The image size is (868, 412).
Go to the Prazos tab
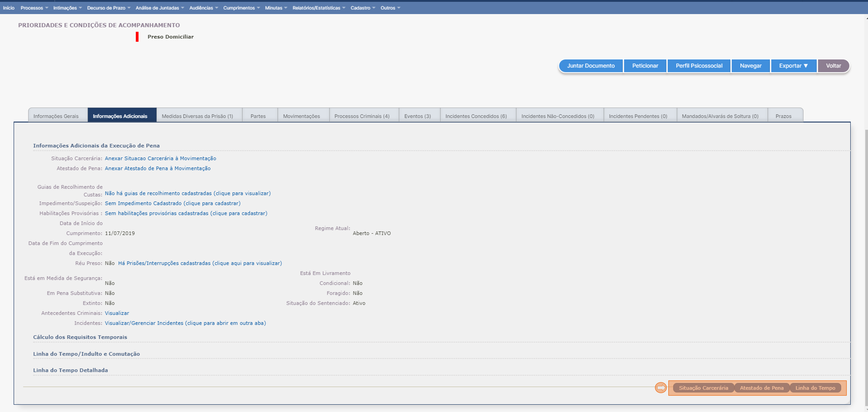[783, 116]
